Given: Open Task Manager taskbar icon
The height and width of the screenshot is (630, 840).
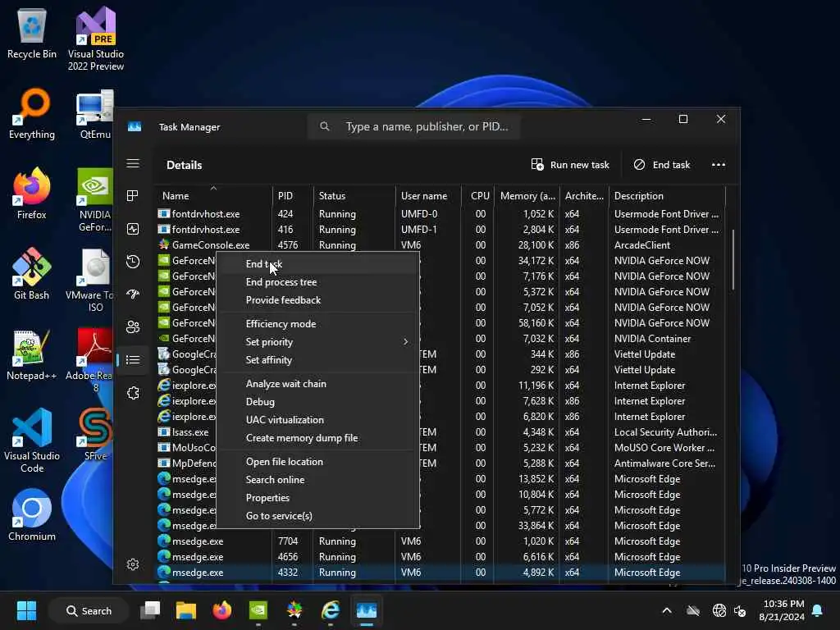Looking at the screenshot, I should click(367, 610).
